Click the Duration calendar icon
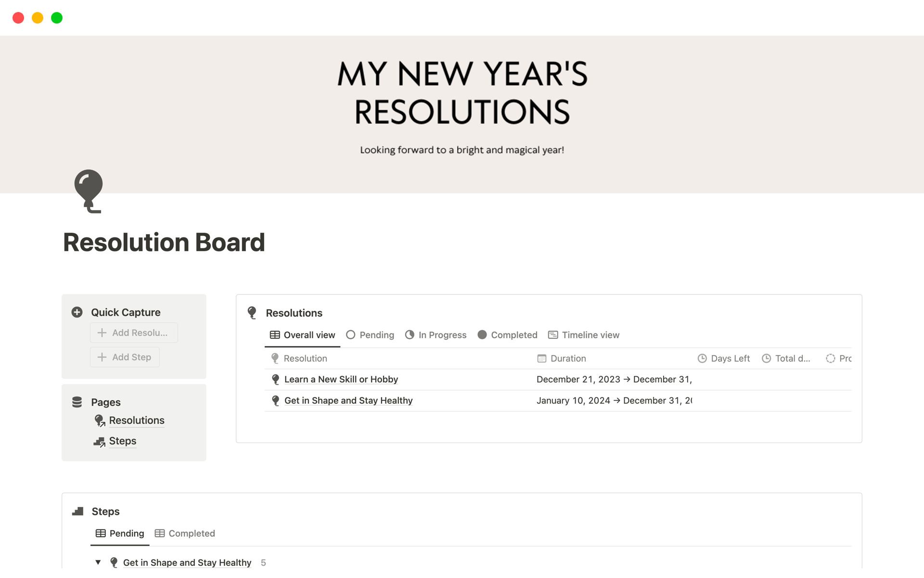Screen dimensions: 924x578 pyautogui.click(x=541, y=358)
